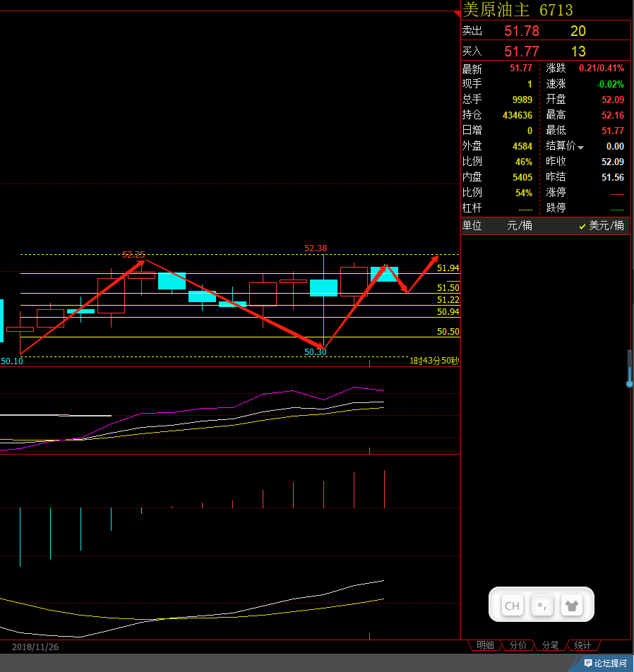Click the 50.50 price line label
The image size is (634, 672).
click(x=448, y=332)
